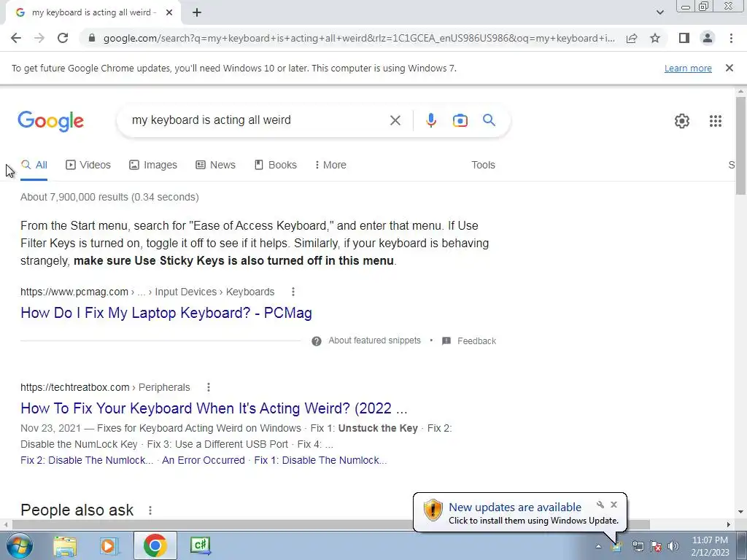Click the page vertical scrollbar thumb
Viewport: 747px width, 560px height.
pyautogui.click(x=740, y=145)
